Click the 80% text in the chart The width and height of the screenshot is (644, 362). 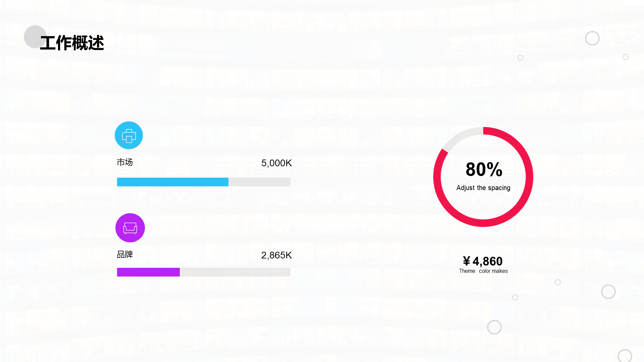484,169
